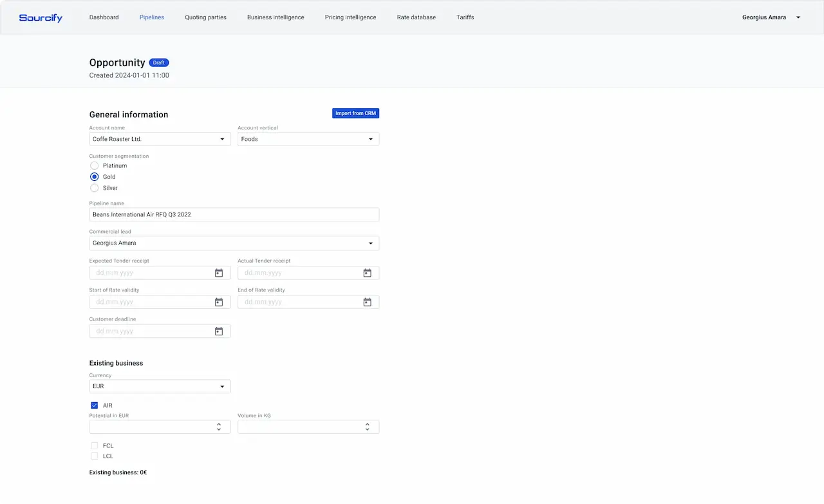Uncheck the AIR checkbox
Screen dimensions: 824x504
94,405
